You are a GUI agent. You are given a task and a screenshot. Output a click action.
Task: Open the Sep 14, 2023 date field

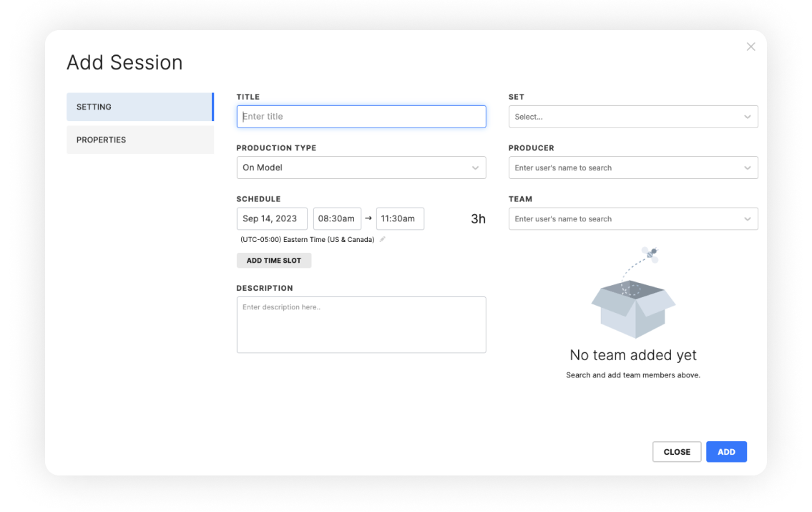(x=272, y=218)
